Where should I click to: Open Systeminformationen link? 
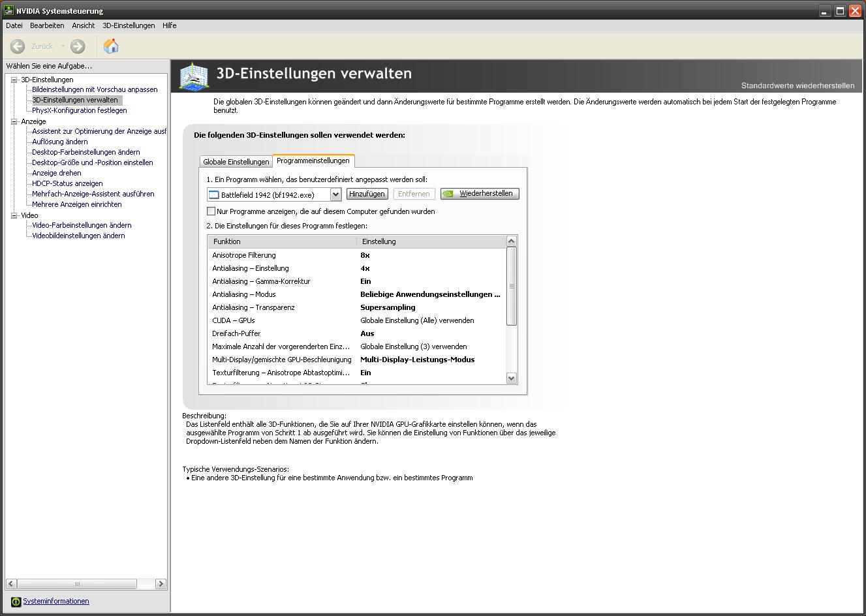click(56, 602)
